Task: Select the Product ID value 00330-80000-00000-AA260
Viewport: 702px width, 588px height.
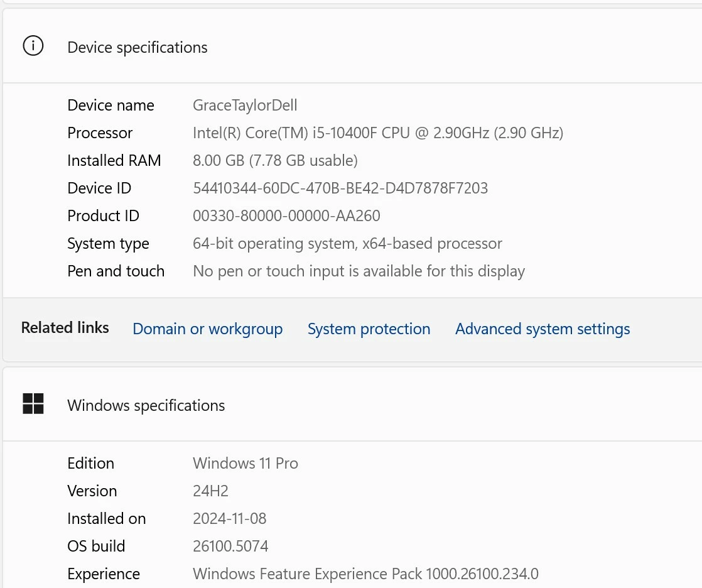Action: point(286,216)
